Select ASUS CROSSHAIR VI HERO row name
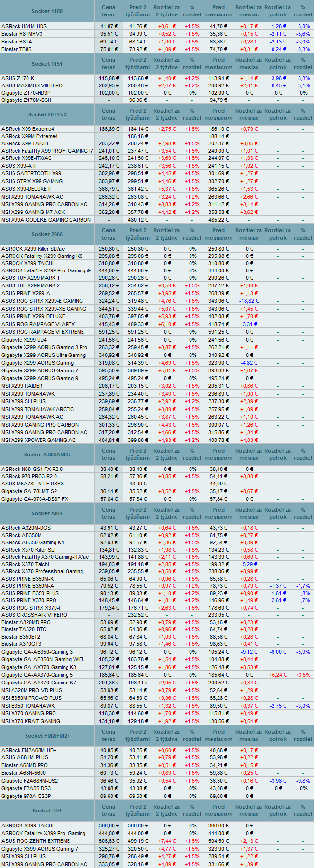 [x=34, y=615]
